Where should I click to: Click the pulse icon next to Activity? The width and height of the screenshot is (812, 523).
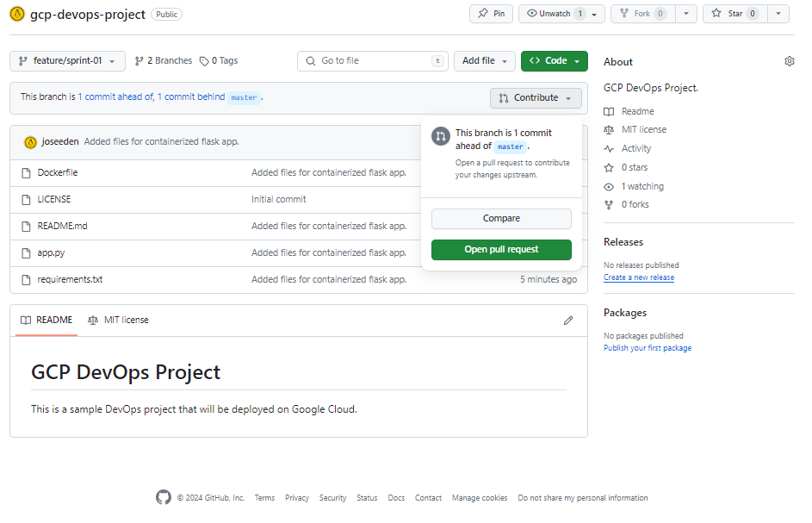[609, 149]
